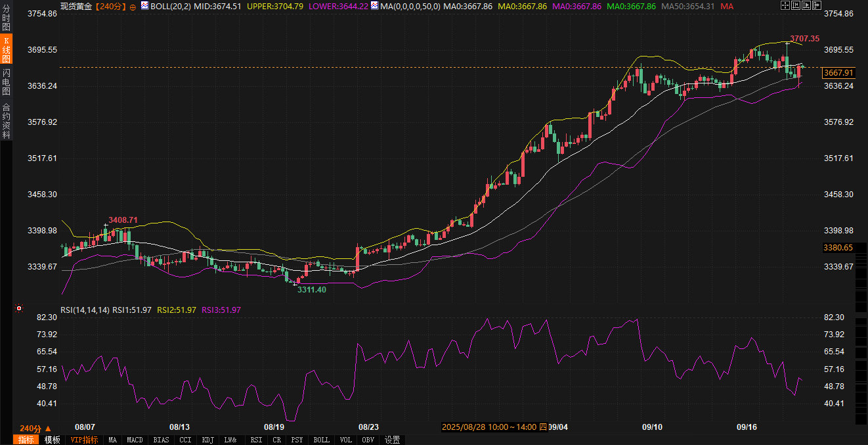This screenshot has height=445, width=868.
Task: Select the CR indicator button
Action: tap(277, 440)
